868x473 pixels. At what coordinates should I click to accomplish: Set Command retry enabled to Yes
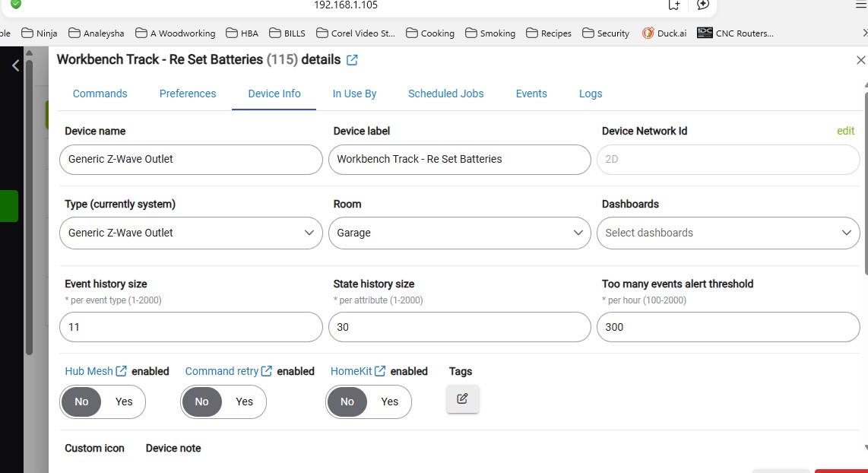(x=244, y=402)
